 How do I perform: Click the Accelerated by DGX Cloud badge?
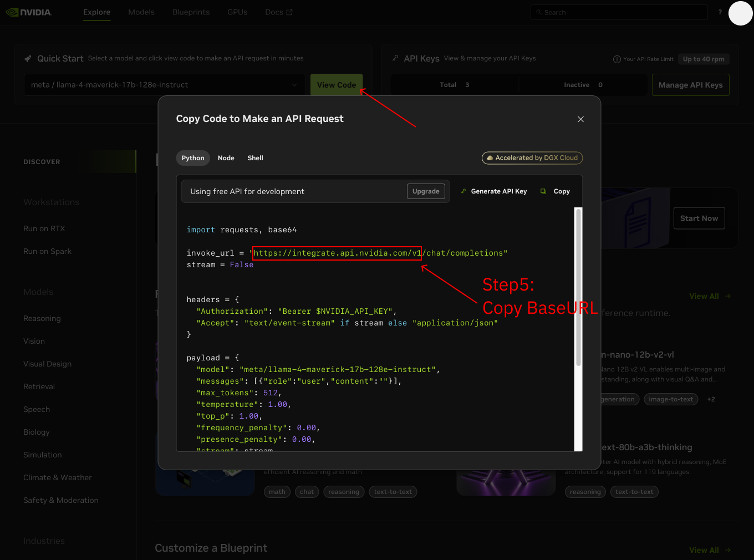[x=532, y=158]
